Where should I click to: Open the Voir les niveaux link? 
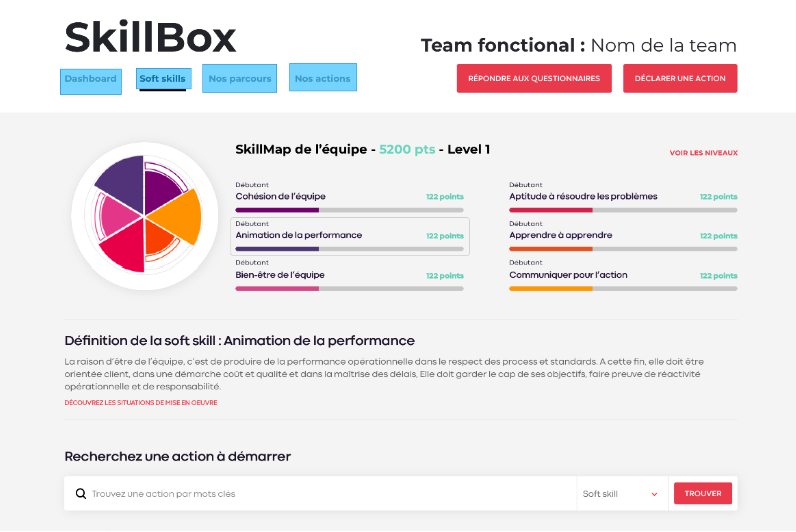tap(703, 153)
